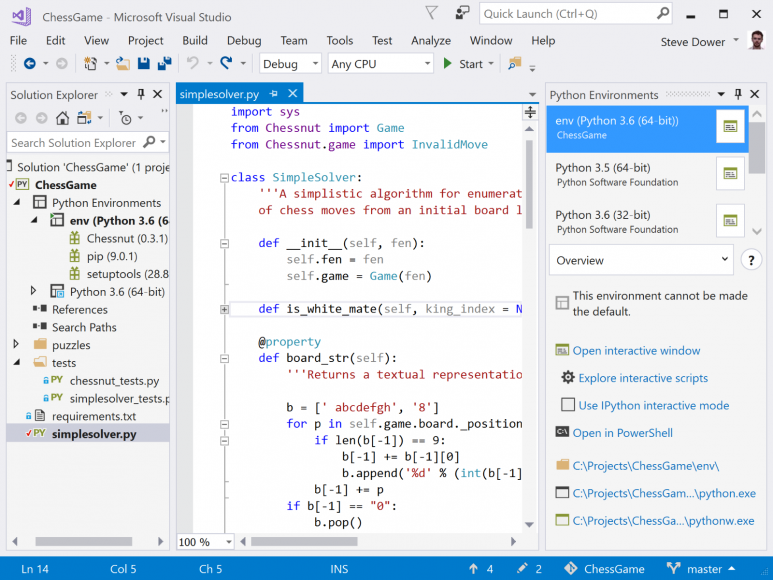Click the feedback icon next to Quick Launch

click(x=462, y=13)
